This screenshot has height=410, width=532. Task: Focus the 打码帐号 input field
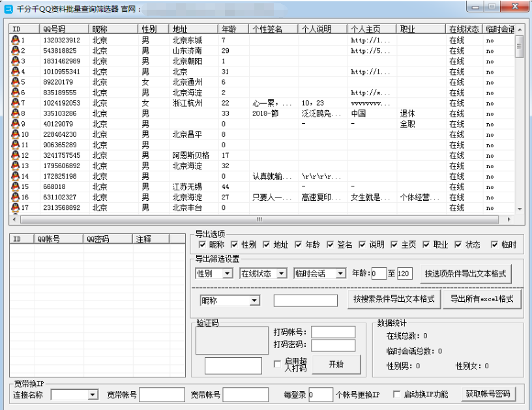pos(333,332)
